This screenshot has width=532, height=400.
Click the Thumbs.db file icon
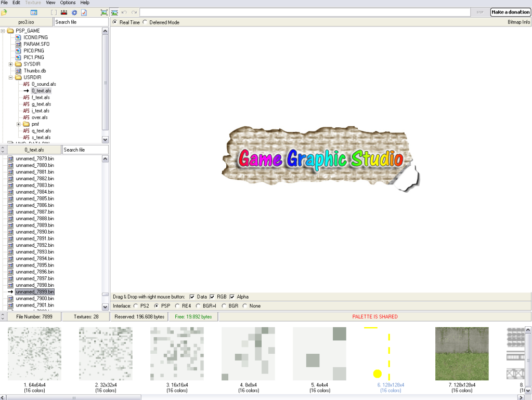[x=18, y=71]
